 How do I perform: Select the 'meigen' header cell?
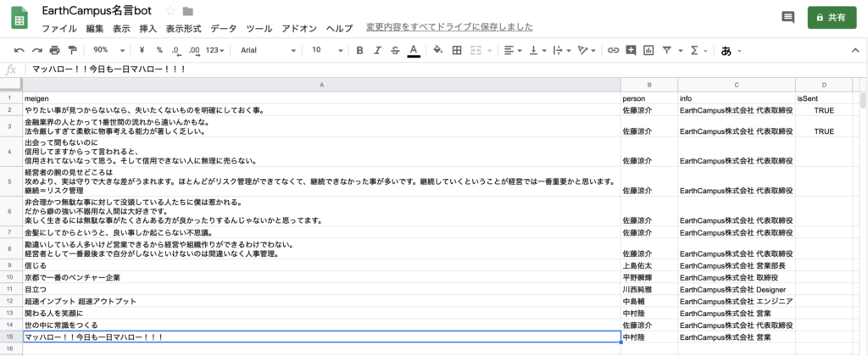321,98
